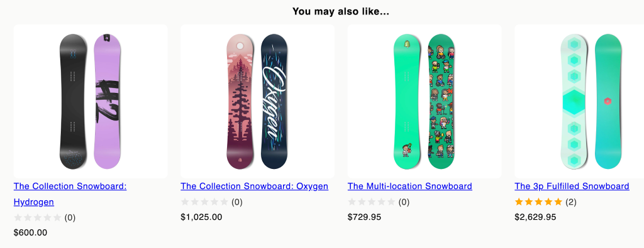Click the purple H2 snowboard graphic
The width and height of the screenshot is (644, 248).
107,101
